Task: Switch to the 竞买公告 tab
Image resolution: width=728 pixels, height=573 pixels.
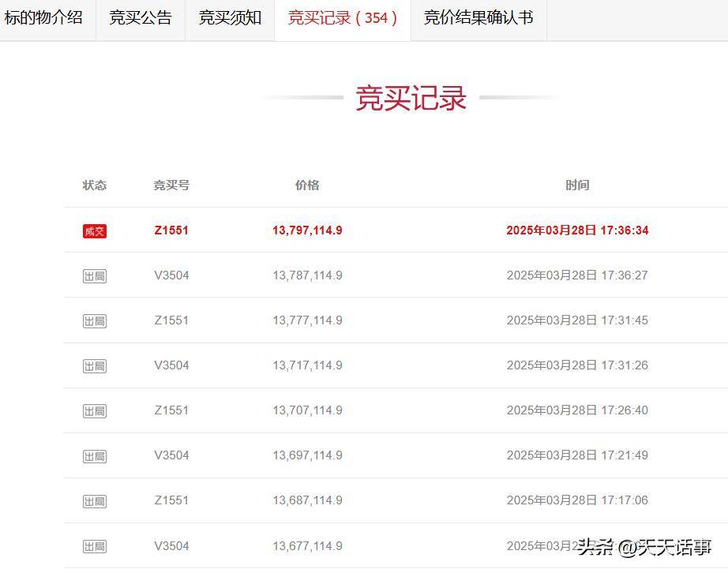Action: point(141,17)
